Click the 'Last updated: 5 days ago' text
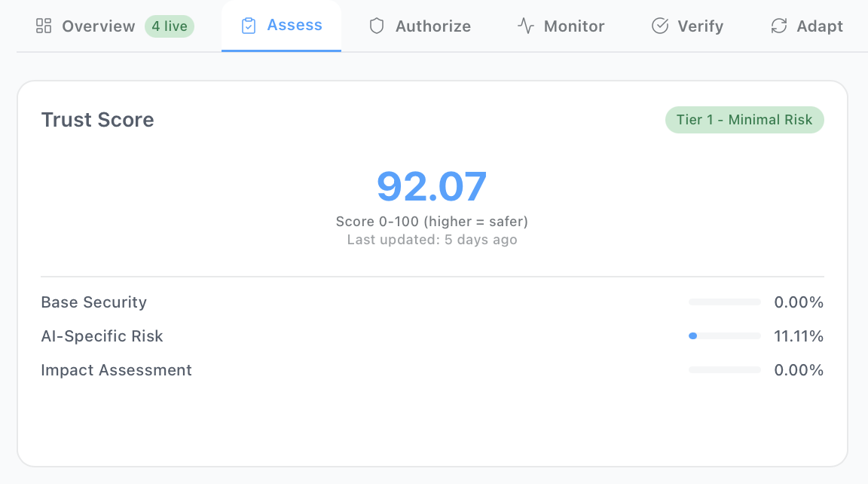 coord(432,240)
